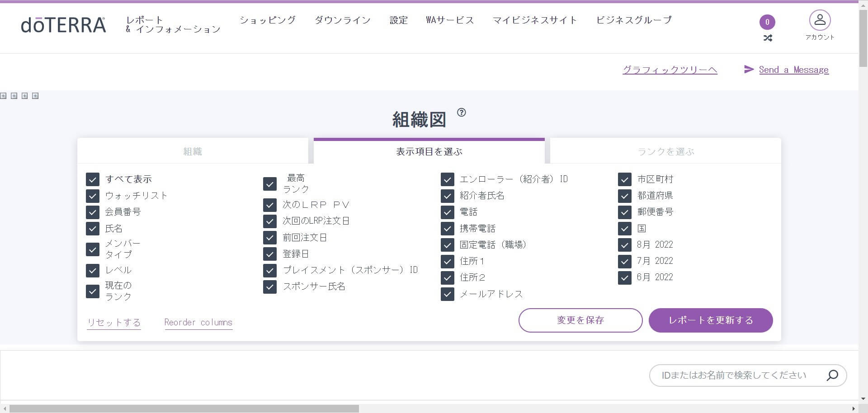Select the 表示項目を選ぶ tab

(x=429, y=151)
